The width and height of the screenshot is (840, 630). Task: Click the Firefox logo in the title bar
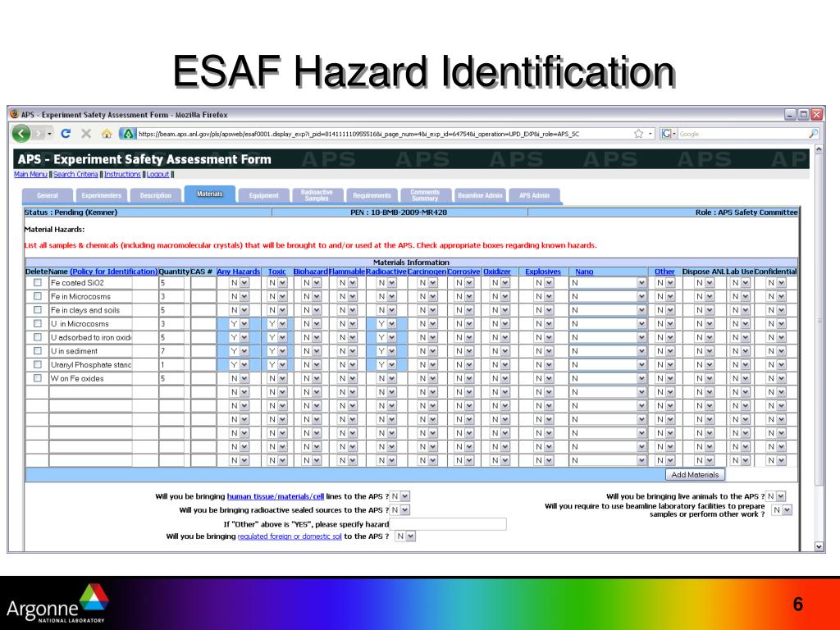coord(15,114)
